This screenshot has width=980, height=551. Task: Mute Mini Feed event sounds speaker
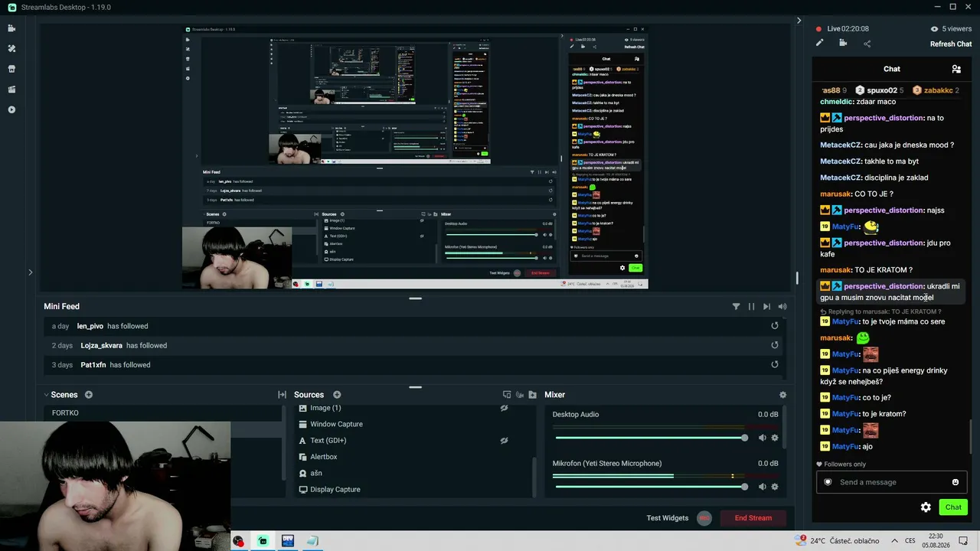[782, 306]
